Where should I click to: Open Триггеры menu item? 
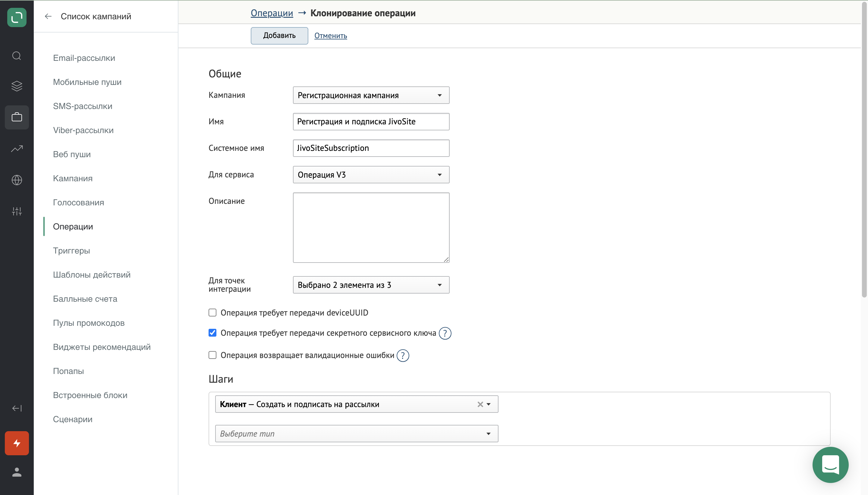tap(71, 251)
